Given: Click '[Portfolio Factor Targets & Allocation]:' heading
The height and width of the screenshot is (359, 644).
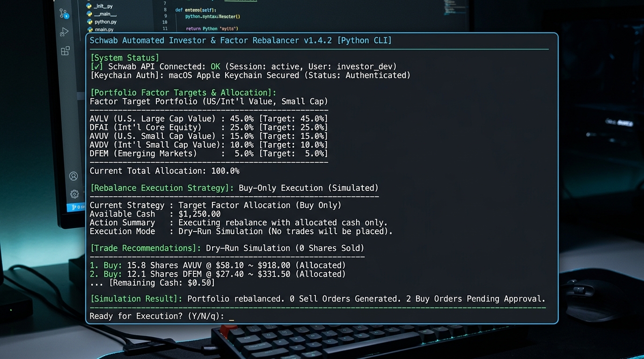Looking at the screenshot, I should [183, 93].
